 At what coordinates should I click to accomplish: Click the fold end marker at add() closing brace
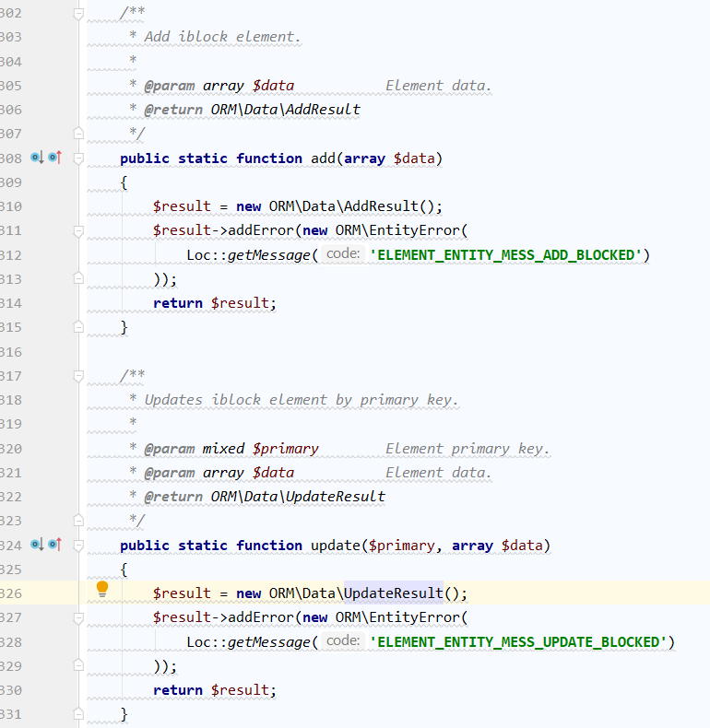[x=78, y=327]
